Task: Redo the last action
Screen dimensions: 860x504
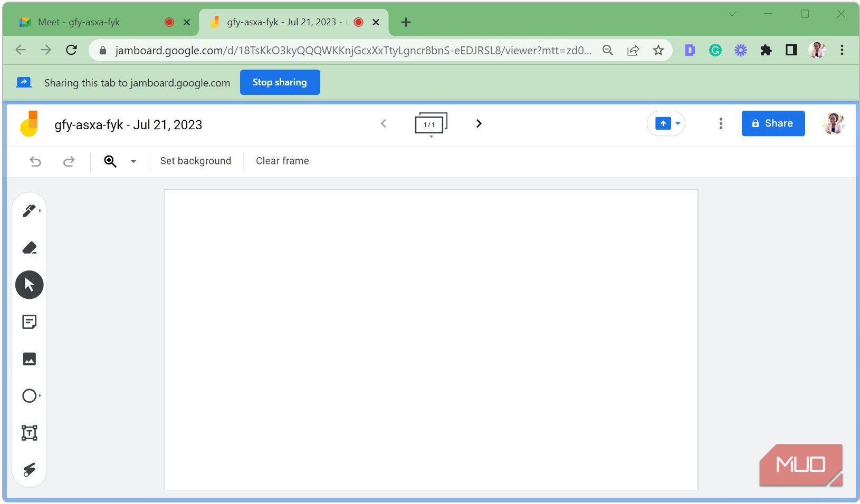Action: (69, 161)
